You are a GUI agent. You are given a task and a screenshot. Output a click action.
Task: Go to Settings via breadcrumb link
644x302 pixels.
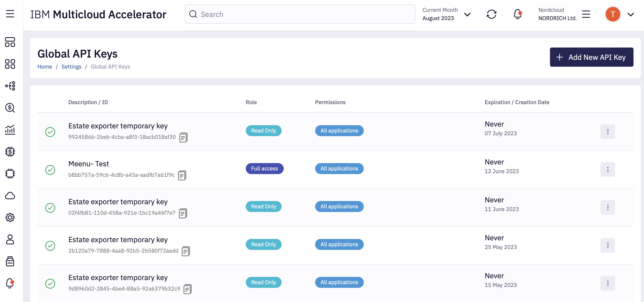tap(71, 66)
